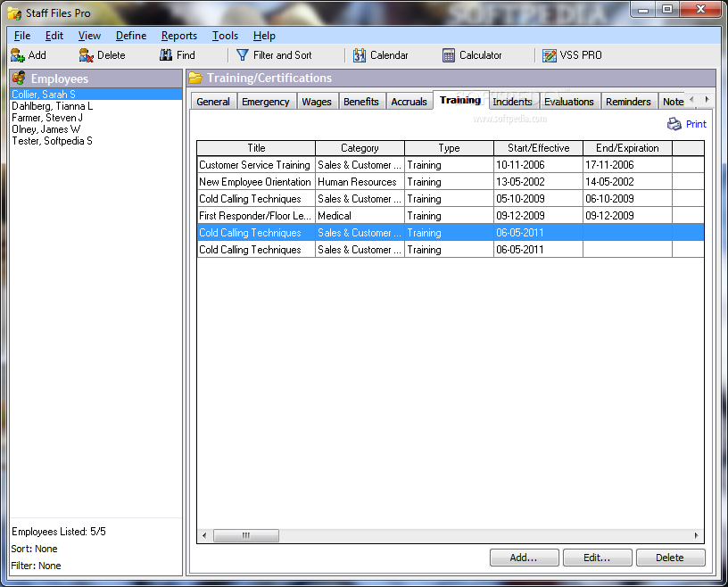This screenshot has width=728, height=587.
Task: Click the Training/Certifications folder icon
Action: (x=195, y=78)
